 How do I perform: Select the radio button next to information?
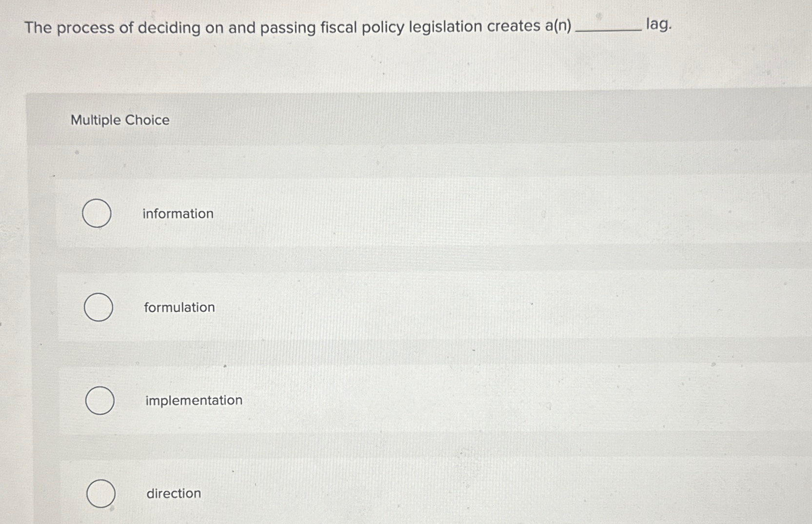point(98,213)
